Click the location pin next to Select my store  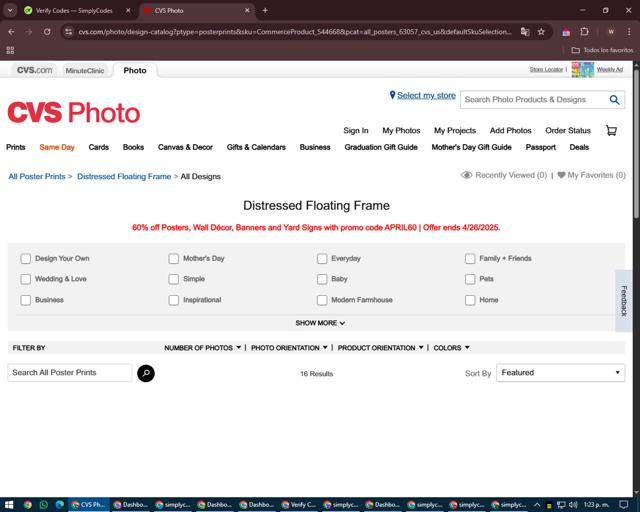point(392,95)
